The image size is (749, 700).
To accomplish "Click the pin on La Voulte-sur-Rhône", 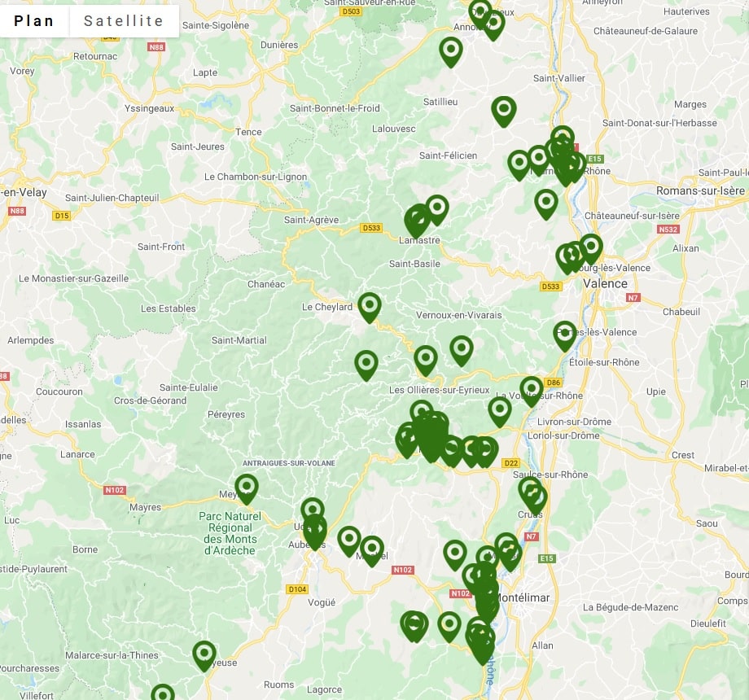I will coord(532,390).
